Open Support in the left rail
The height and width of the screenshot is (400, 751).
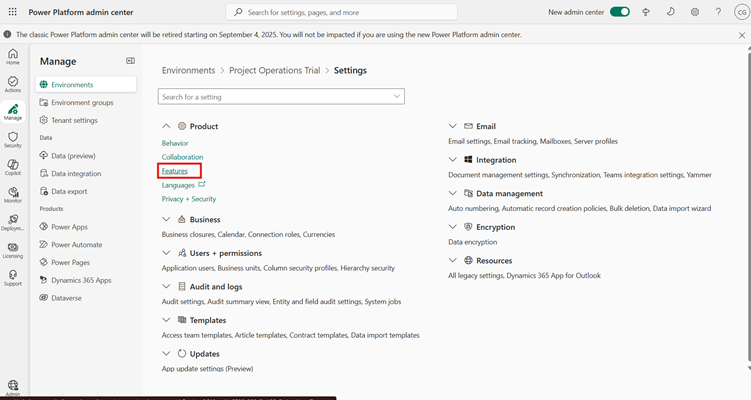[13, 278]
